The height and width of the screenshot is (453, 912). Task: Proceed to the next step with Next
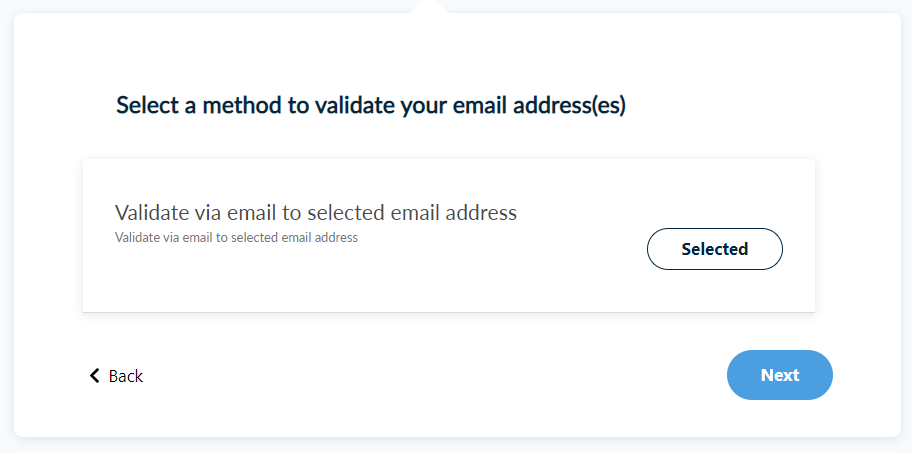(780, 375)
